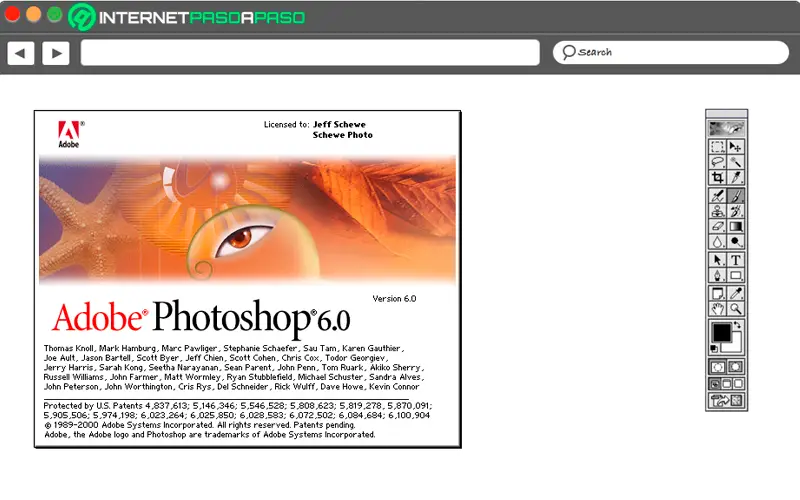This screenshot has height=500, width=800.
Task: Click the "Schewe Photo" text
Action: (x=342, y=135)
